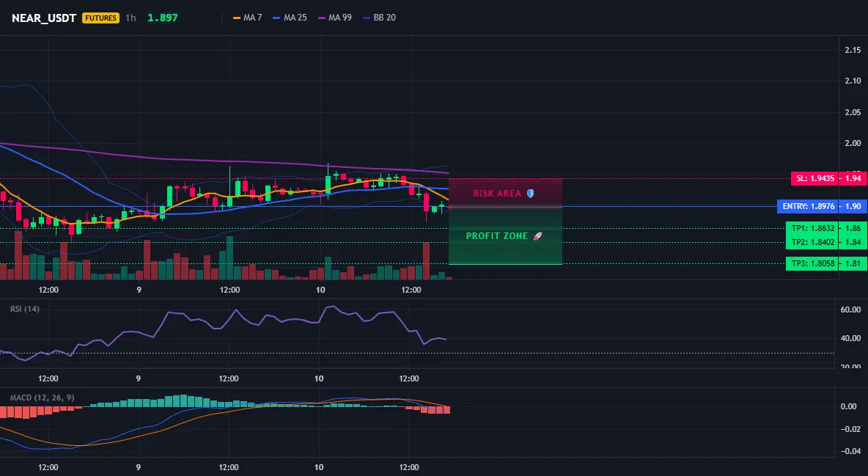Click the date 10 on the main chart axis
Screen dimensions: 868x476
[x=320, y=290]
